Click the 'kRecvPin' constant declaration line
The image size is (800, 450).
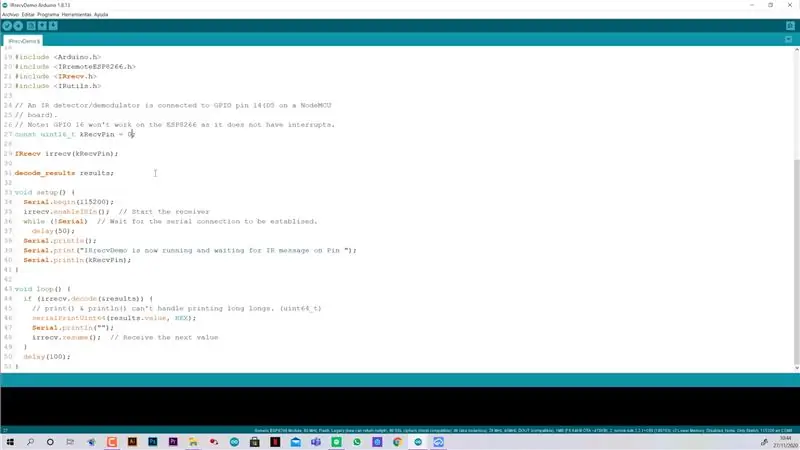[x=74, y=135]
